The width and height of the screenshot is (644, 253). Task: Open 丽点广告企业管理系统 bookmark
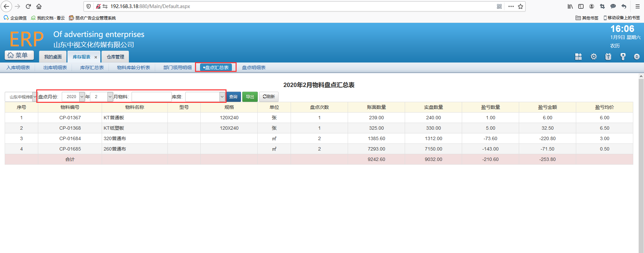92,18
